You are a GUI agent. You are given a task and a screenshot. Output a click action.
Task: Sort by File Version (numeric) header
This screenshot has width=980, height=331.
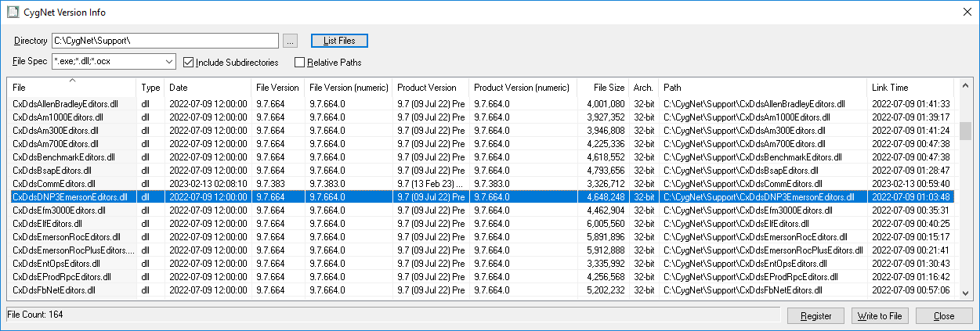click(x=349, y=88)
